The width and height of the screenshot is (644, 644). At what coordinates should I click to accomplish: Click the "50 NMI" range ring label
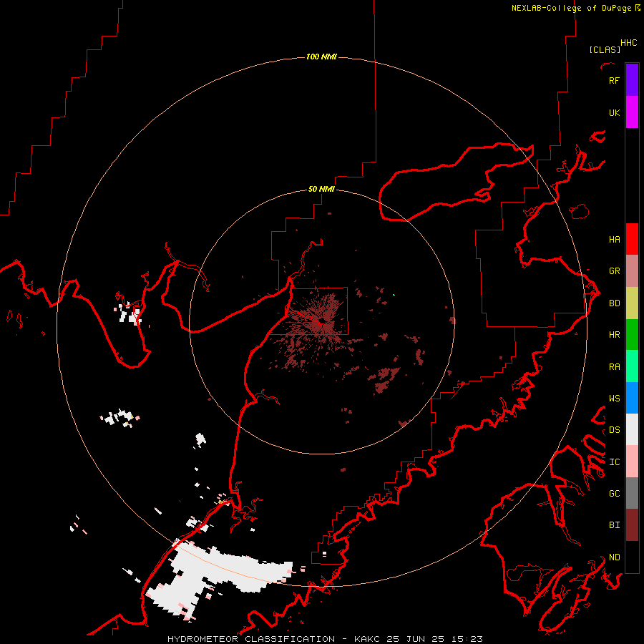coord(321,189)
